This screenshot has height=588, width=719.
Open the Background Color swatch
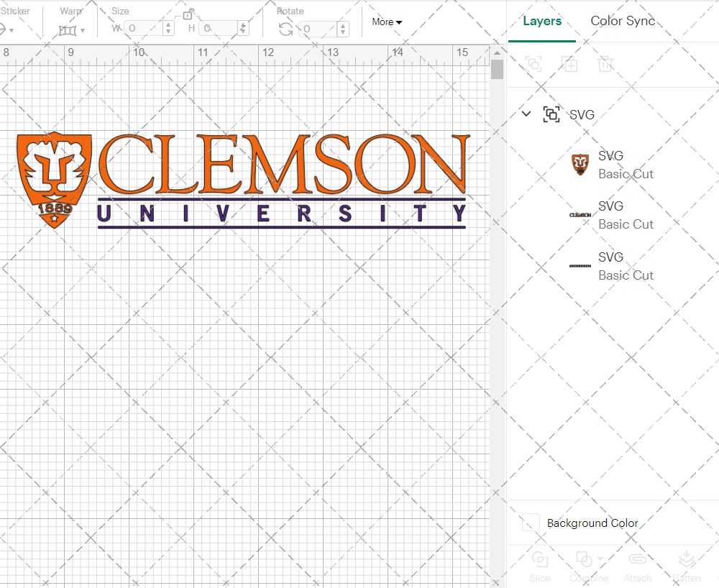(x=530, y=523)
